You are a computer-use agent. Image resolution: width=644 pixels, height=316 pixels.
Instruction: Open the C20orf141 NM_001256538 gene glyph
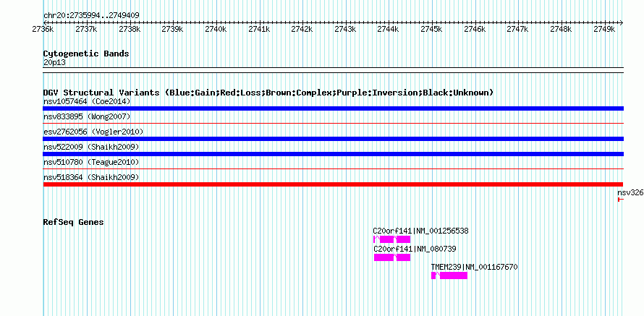[x=391, y=239]
